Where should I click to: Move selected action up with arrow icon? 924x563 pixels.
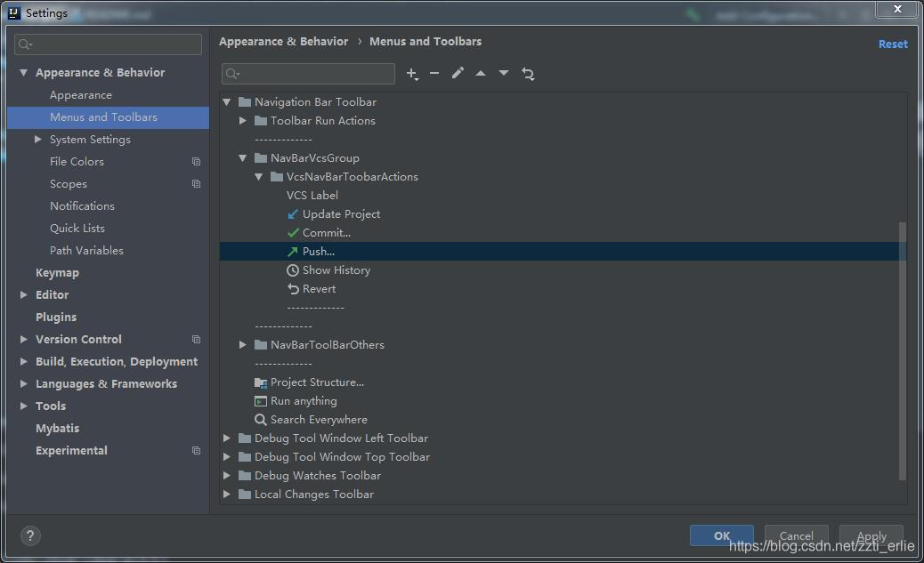coord(481,74)
